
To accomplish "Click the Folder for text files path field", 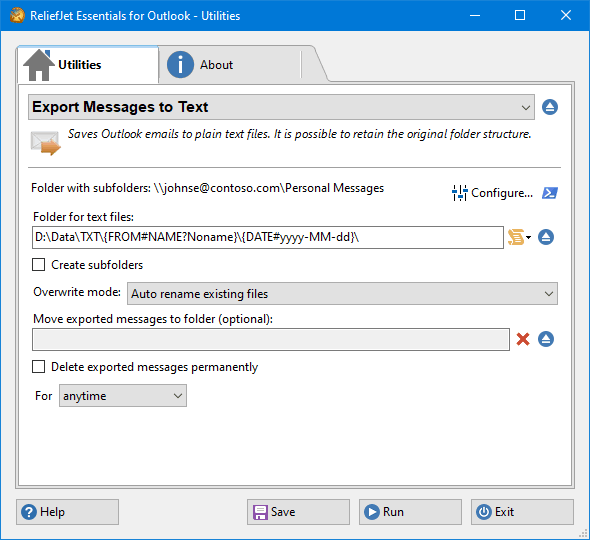I will point(268,237).
